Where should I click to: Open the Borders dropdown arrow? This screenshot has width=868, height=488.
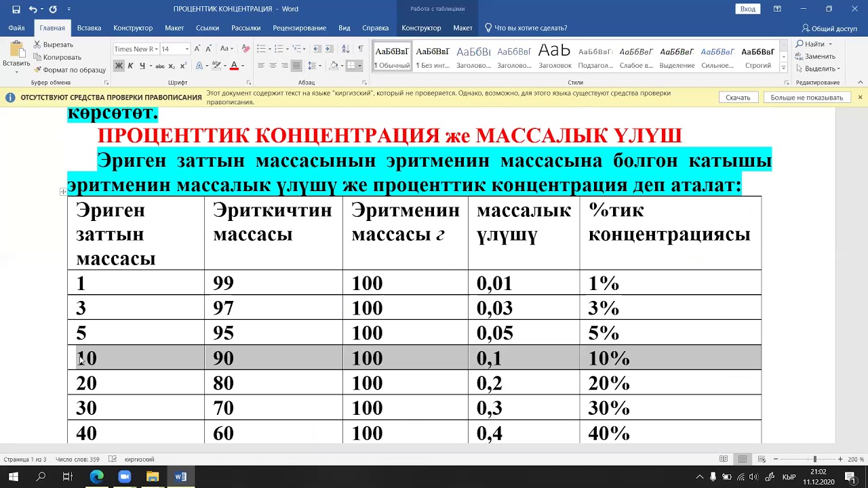pos(359,66)
